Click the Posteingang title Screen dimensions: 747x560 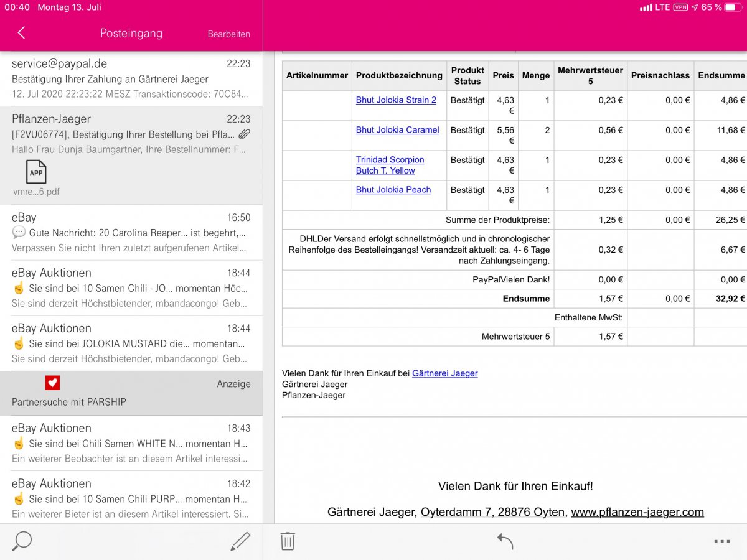[131, 33]
